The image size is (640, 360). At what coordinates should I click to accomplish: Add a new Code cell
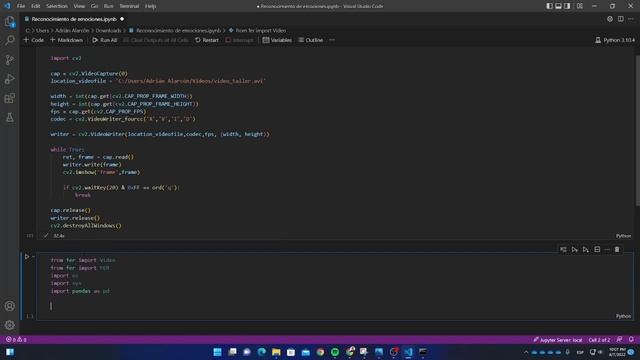[x=34, y=40]
